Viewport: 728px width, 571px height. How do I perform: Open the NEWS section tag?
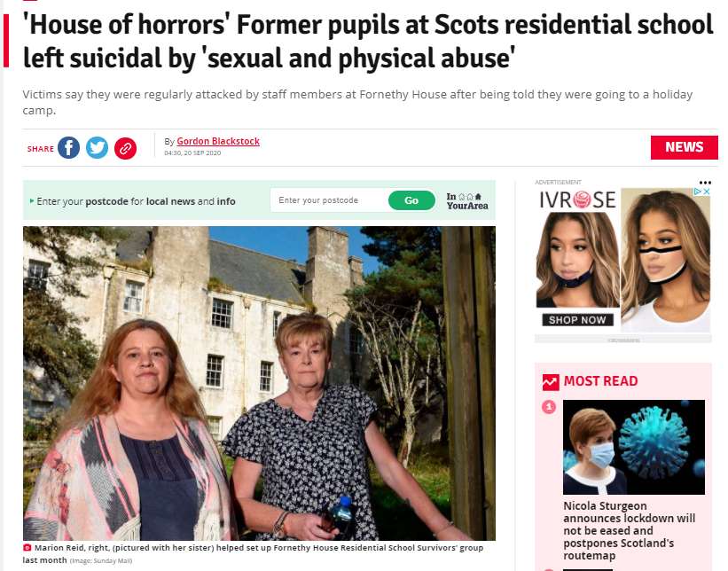684,147
